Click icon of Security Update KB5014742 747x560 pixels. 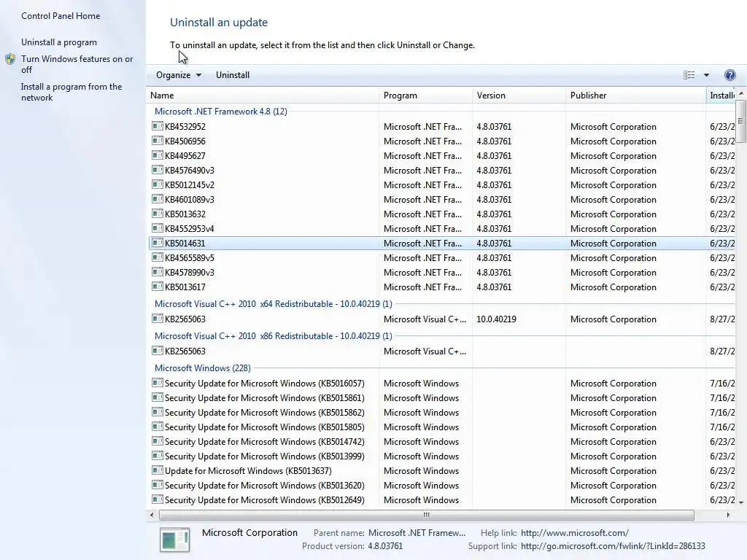pos(158,441)
